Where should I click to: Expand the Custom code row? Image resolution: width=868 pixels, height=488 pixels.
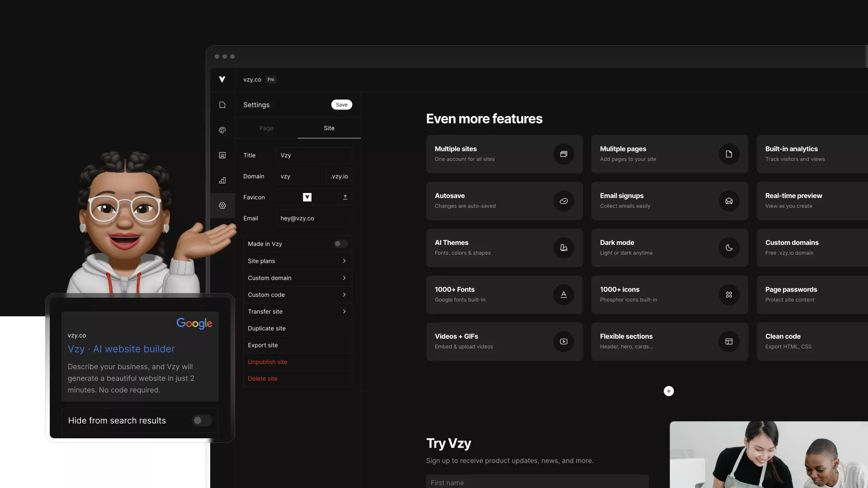(x=297, y=295)
